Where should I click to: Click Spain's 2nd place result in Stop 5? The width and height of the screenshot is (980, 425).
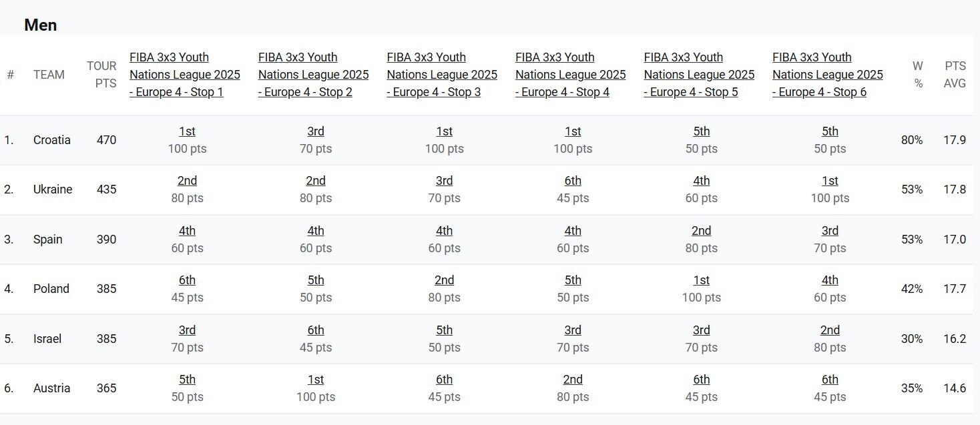(701, 231)
